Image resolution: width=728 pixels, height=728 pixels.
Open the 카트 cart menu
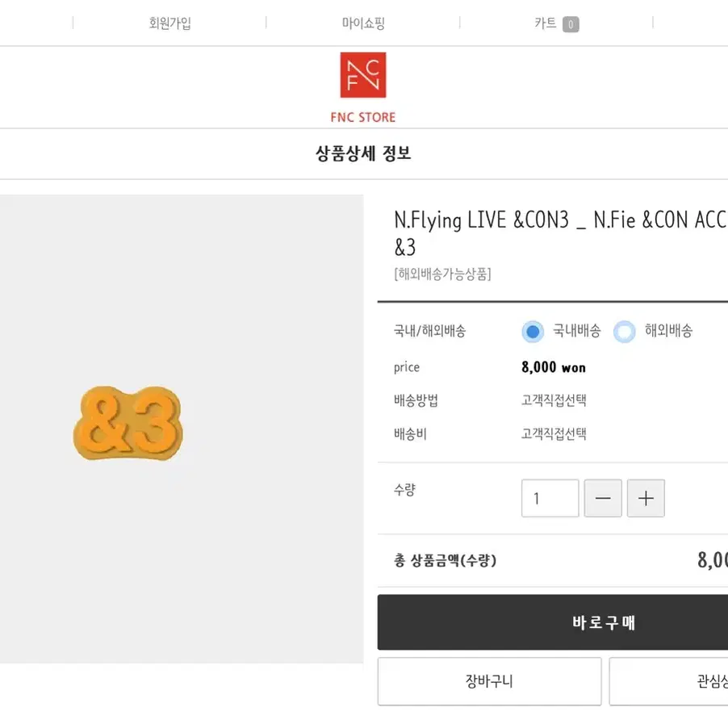pyautogui.click(x=546, y=23)
